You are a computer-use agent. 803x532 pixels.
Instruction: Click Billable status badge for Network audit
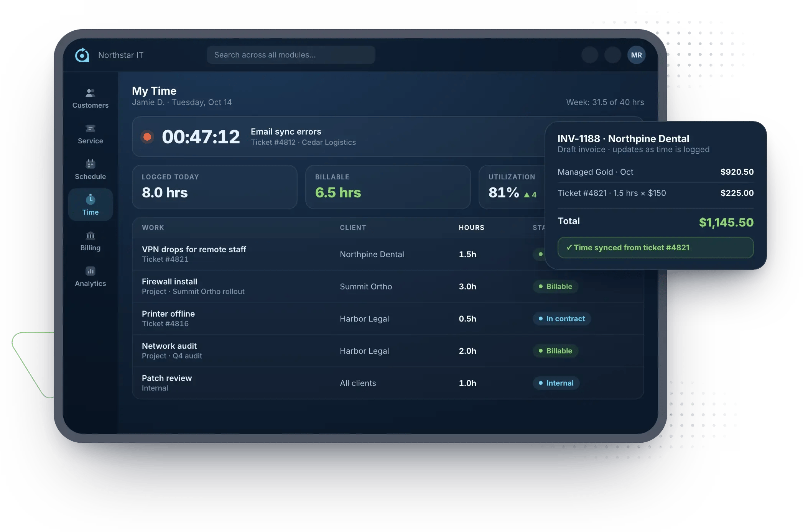tap(555, 351)
